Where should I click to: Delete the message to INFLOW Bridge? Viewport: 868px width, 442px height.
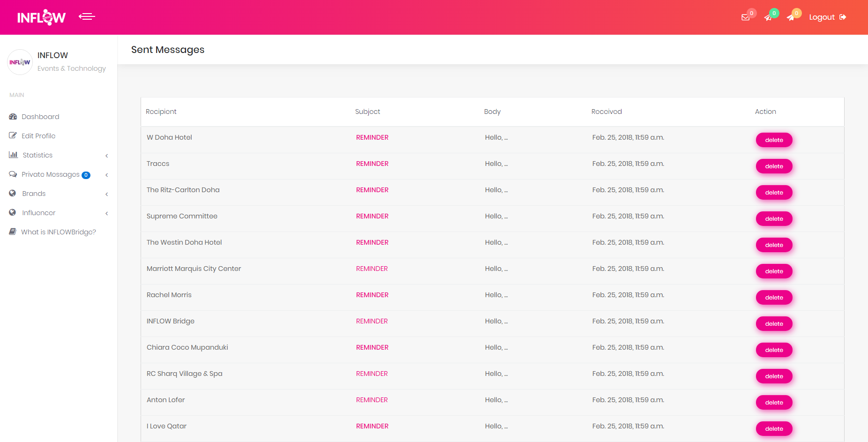point(774,324)
